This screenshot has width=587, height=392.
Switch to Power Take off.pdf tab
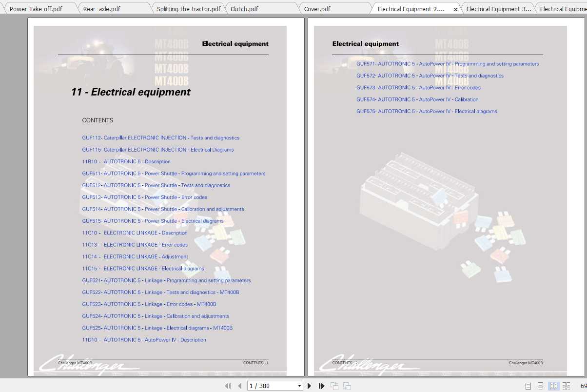[x=36, y=9]
